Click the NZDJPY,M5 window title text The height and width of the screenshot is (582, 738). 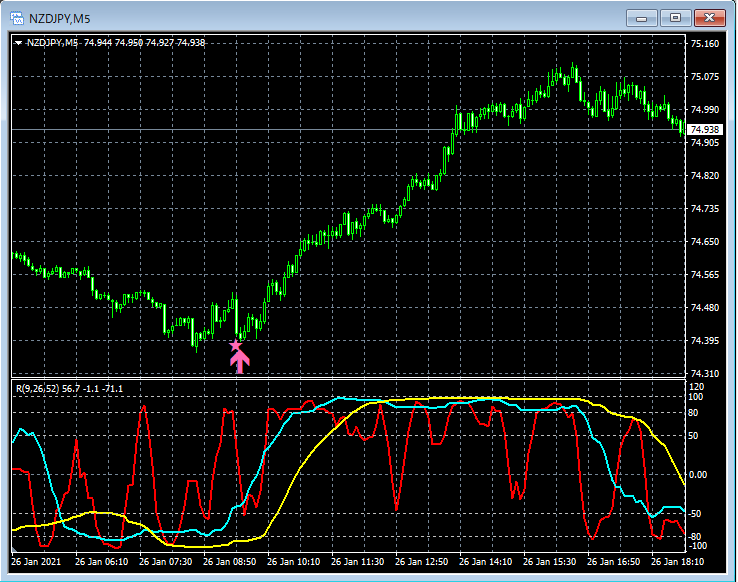click(59, 19)
